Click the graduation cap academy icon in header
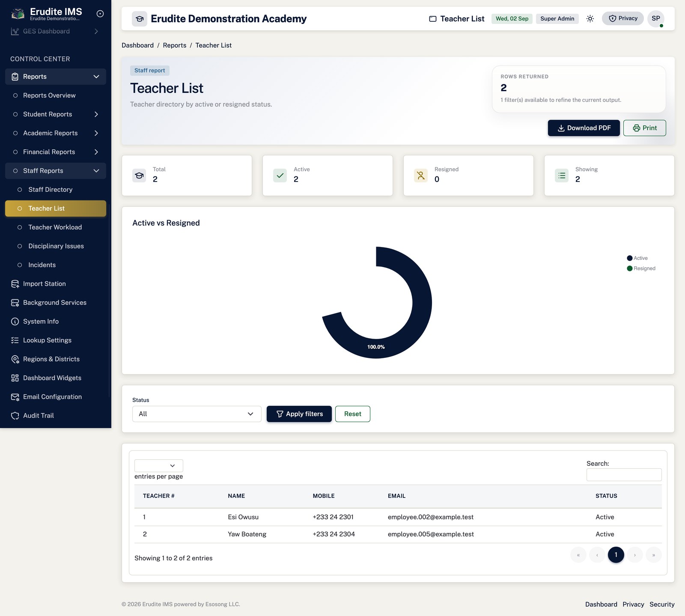The height and width of the screenshot is (616, 685). point(140,19)
